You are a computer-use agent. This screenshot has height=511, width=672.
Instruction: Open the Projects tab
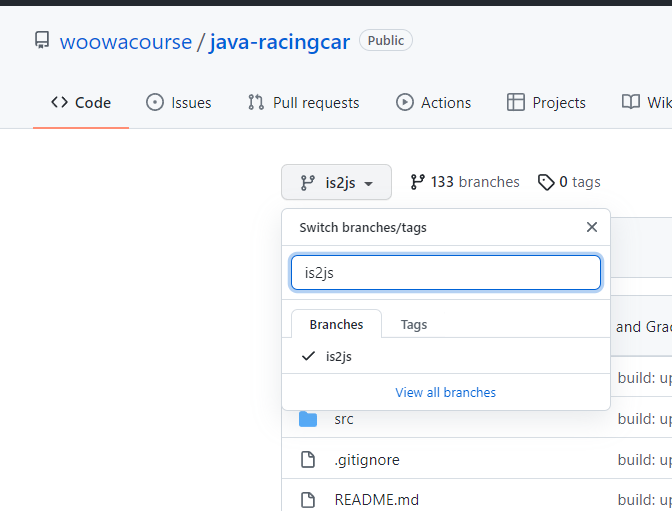coord(546,103)
